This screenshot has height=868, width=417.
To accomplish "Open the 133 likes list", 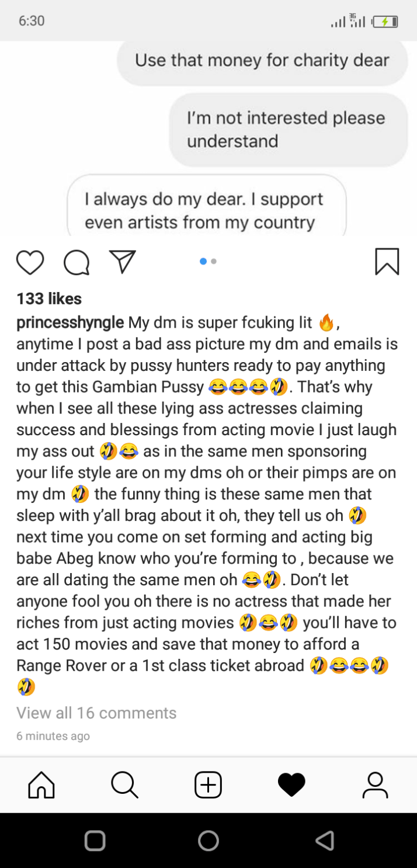I will [49, 298].
